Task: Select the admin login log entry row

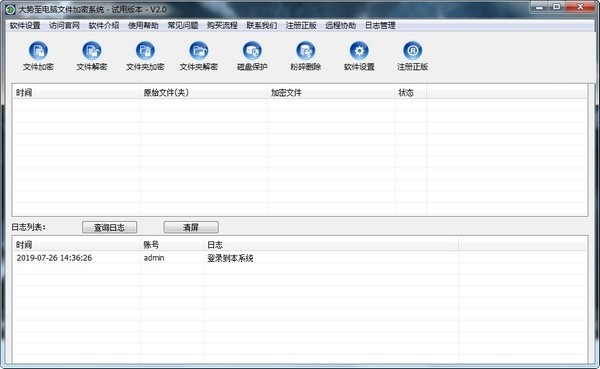Action: click(300, 258)
